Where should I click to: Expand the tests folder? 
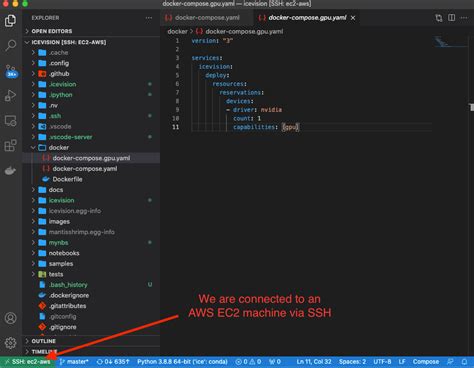coord(91,274)
